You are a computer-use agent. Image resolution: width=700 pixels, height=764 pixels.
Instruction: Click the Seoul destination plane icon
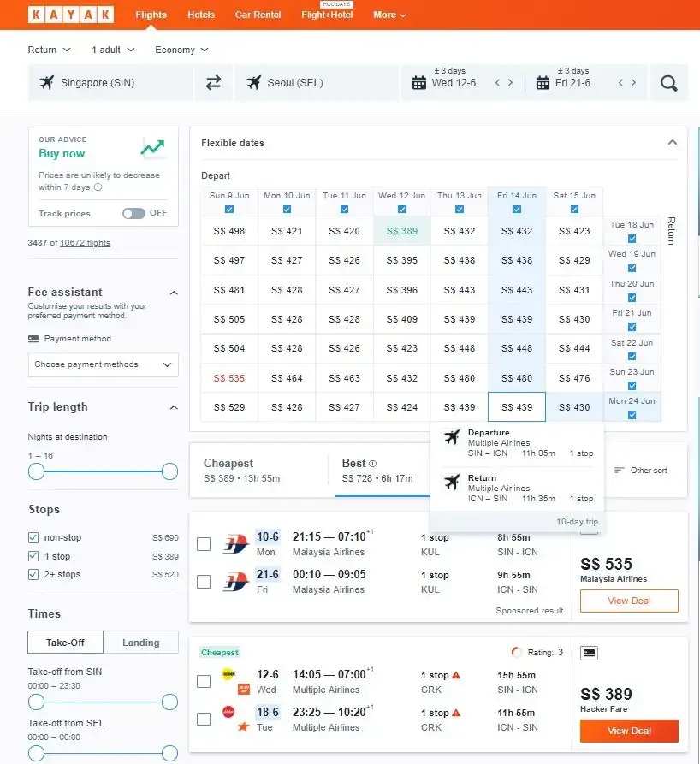pyautogui.click(x=253, y=82)
